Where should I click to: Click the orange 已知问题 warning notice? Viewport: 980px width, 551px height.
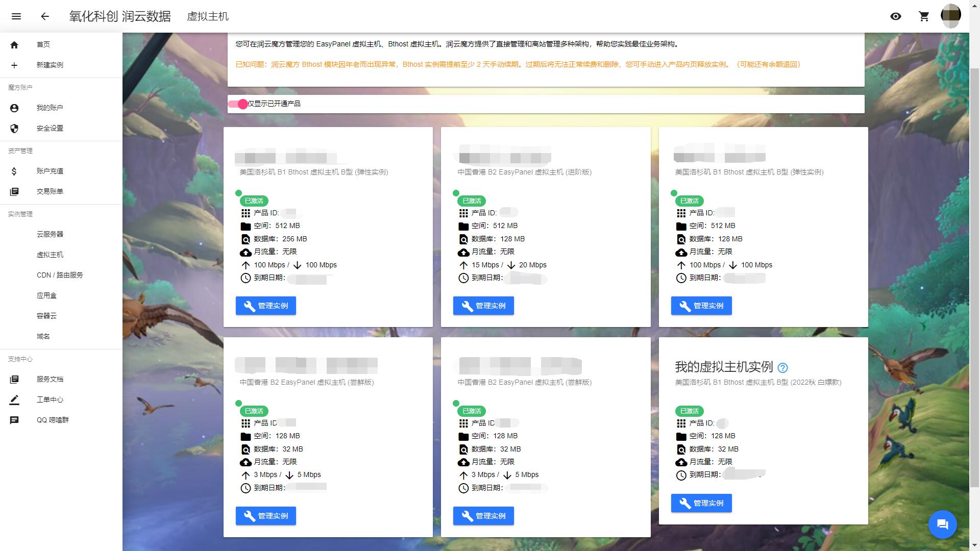pyautogui.click(x=518, y=65)
